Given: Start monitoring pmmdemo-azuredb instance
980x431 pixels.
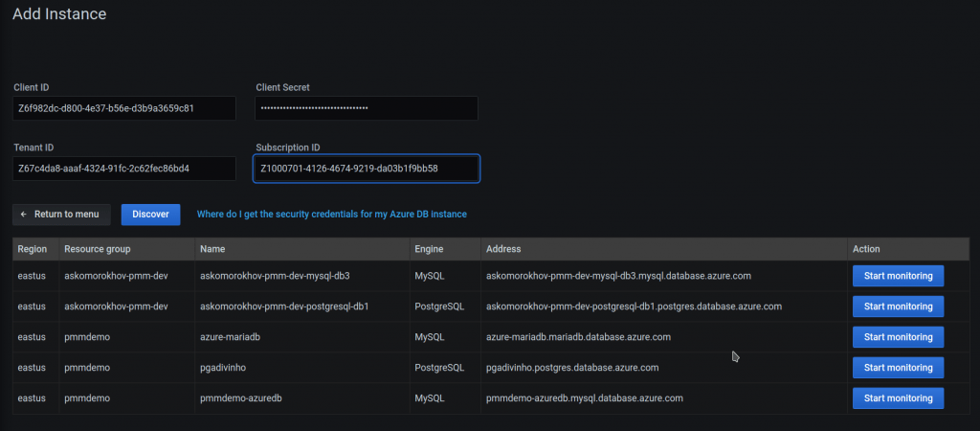Looking at the screenshot, I should tap(898, 398).
